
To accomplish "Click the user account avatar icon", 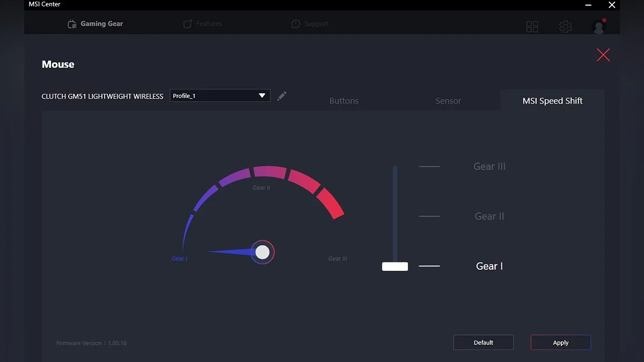I will pyautogui.click(x=598, y=26).
